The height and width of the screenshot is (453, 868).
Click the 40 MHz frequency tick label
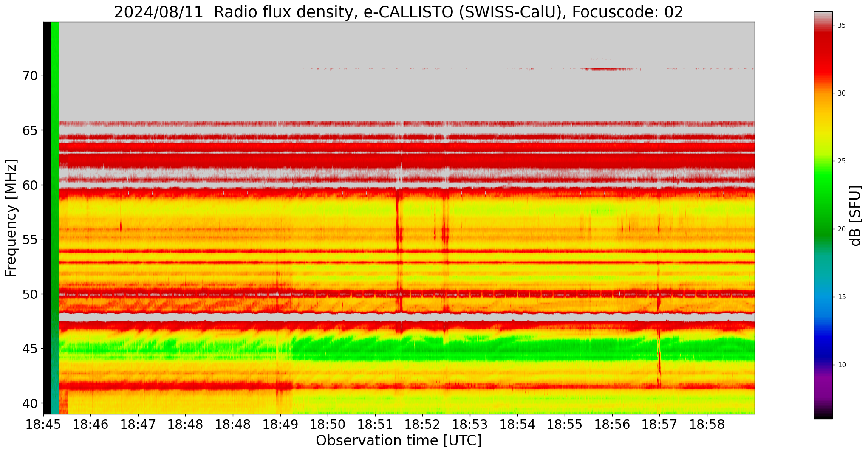30,403
